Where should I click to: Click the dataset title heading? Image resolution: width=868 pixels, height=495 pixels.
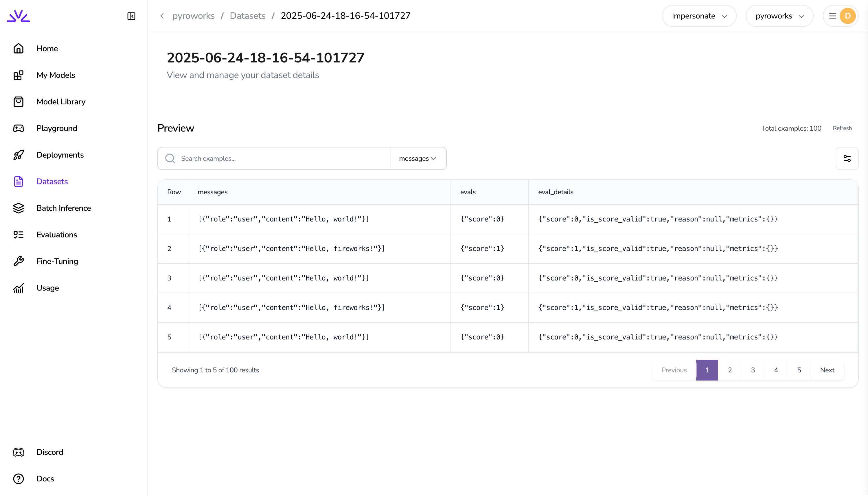pos(265,58)
